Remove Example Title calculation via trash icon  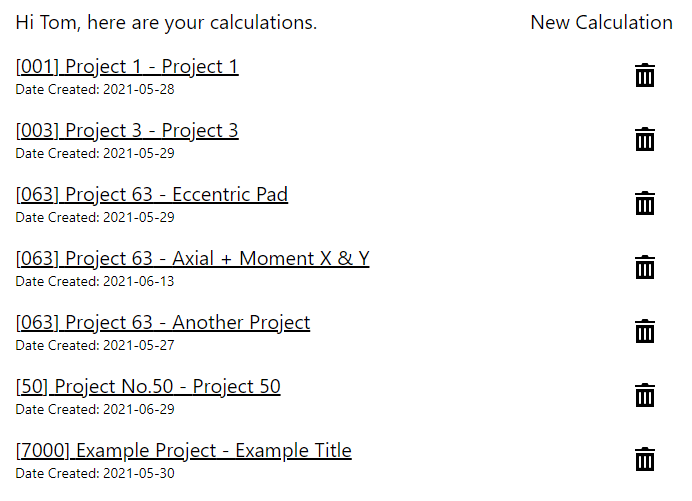(645, 459)
